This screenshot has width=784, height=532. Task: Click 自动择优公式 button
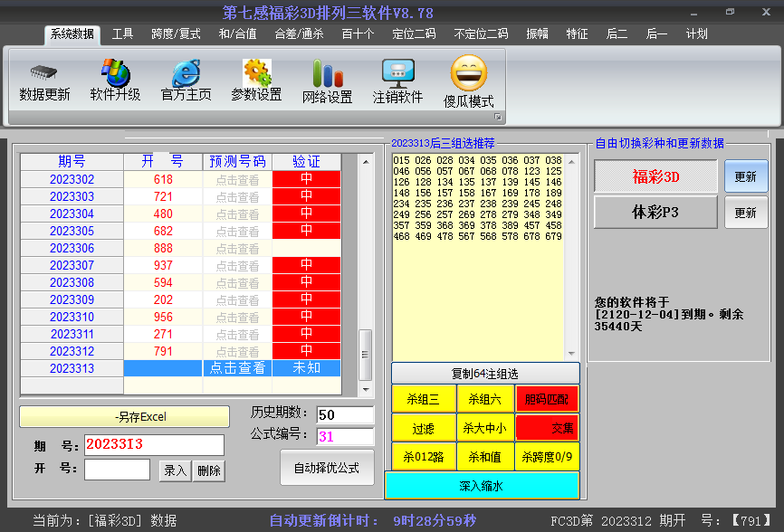[x=327, y=468]
